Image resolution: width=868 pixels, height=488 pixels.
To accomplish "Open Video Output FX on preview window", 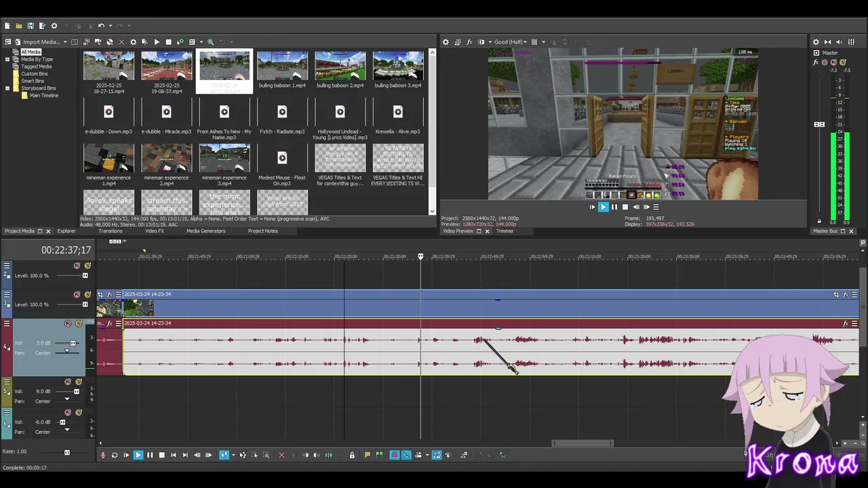I will coord(469,42).
